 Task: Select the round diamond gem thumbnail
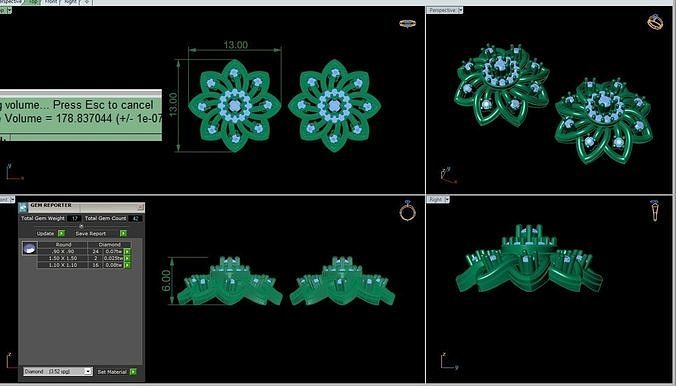click(x=30, y=248)
